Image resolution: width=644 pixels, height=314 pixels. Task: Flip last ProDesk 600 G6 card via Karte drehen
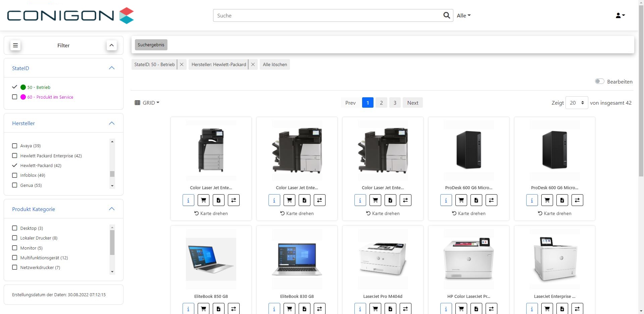pyautogui.click(x=555, y=213)
